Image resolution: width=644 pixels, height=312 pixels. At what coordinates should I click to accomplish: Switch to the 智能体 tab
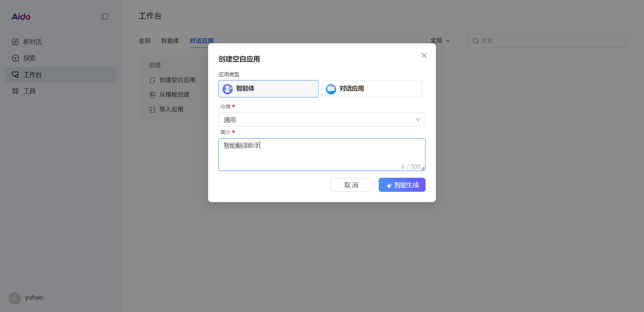[170, 41]
